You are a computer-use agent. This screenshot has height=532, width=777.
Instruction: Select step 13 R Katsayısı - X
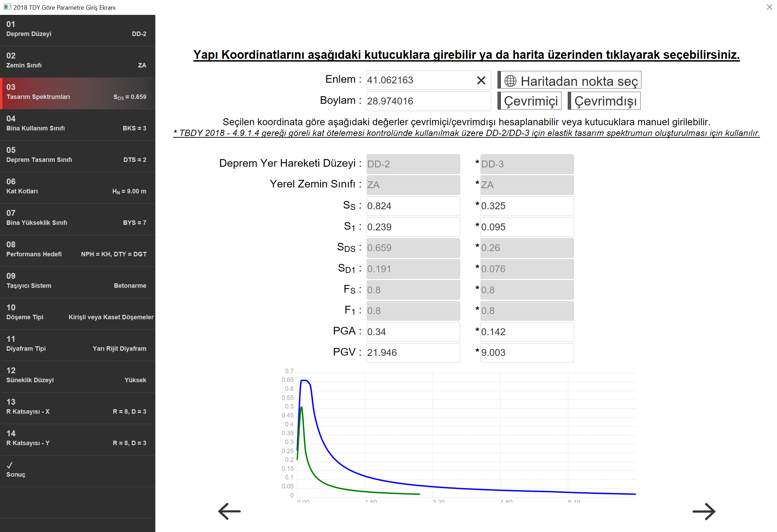(x=77, y=407)
